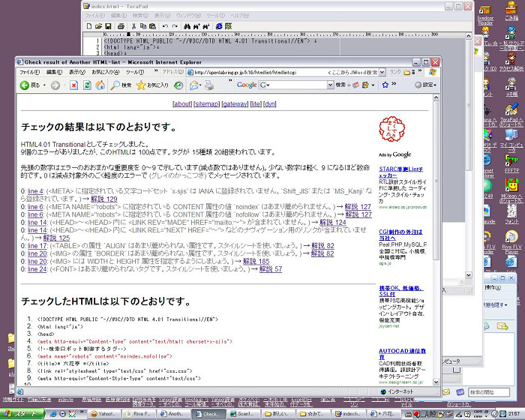This screenshot has height=420, width=525.
Task: Open Google toolbar settings dropdown
Action: coord(425,85)
